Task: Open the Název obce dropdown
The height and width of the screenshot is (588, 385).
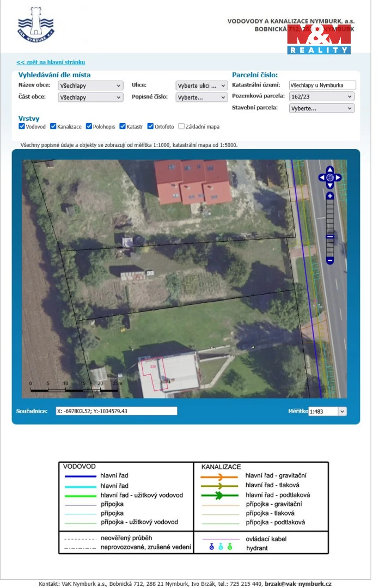Action: [90, 85]
